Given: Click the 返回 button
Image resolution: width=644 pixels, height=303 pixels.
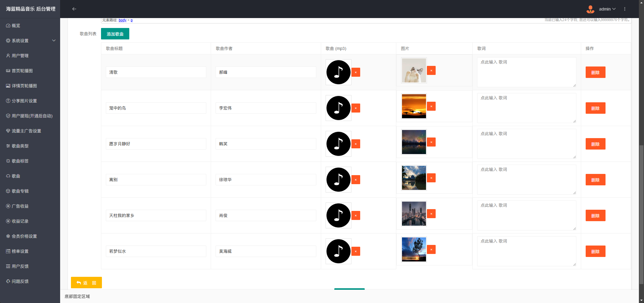Looking at the screenshot, I should (86, 283).
